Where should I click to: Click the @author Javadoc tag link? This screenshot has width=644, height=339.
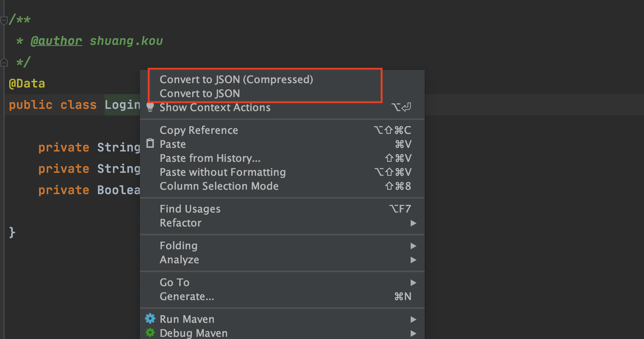pos(56,41)
